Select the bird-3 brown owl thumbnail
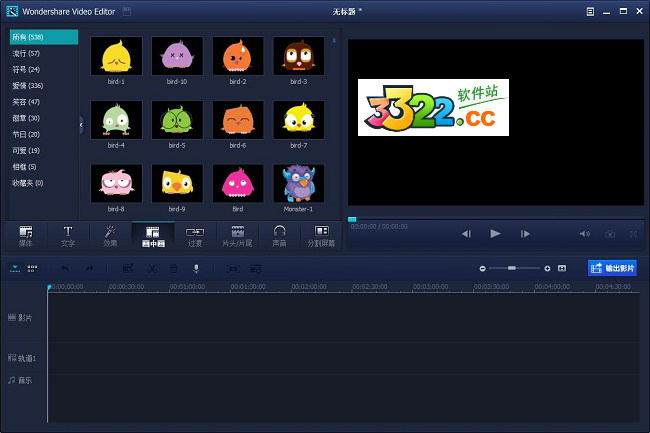 click(x=298, y=56)
